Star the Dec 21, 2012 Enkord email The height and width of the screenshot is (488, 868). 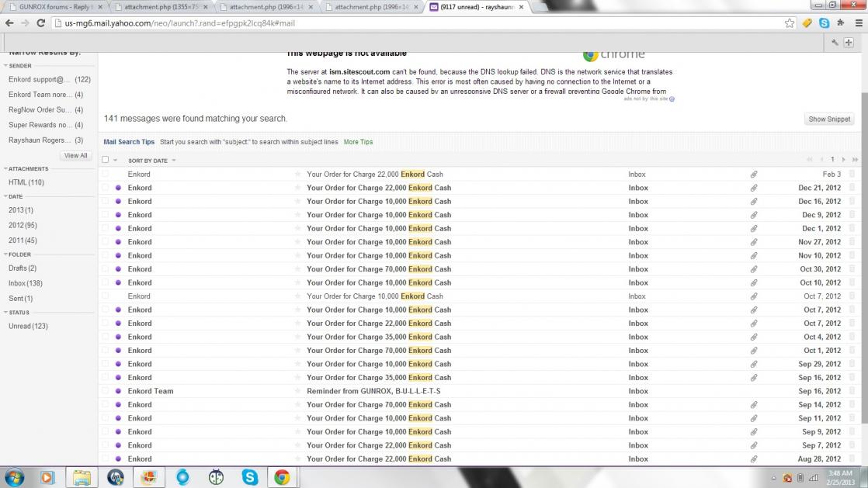tap(297, 188)
